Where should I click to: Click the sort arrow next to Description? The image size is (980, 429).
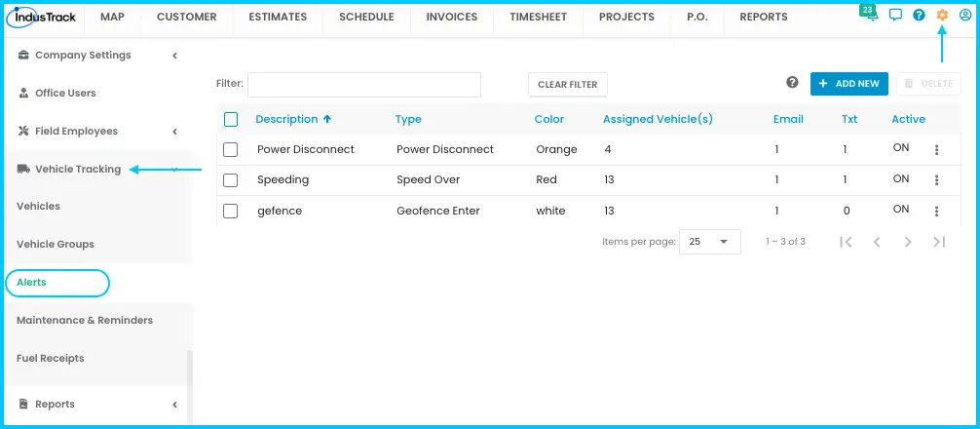pyautogui.click(x=327, y=120)
